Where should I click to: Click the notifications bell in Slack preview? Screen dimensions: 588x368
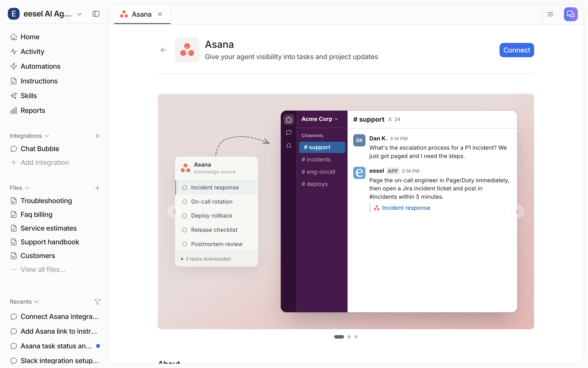(x=289, y=146)
